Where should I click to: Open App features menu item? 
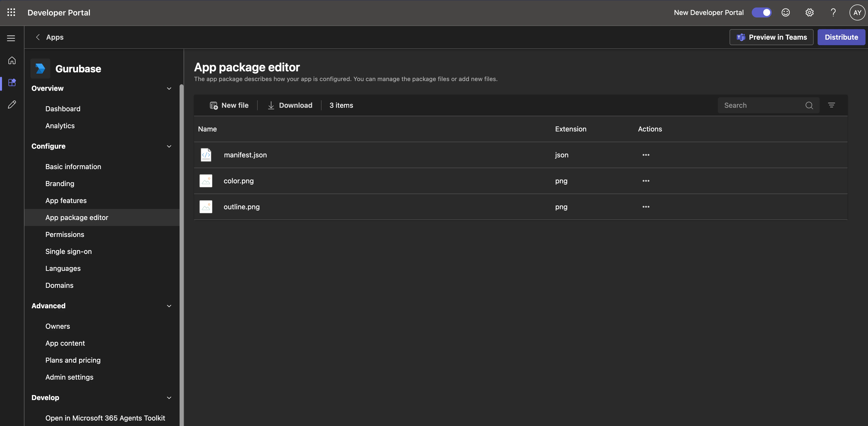point(102,201)
